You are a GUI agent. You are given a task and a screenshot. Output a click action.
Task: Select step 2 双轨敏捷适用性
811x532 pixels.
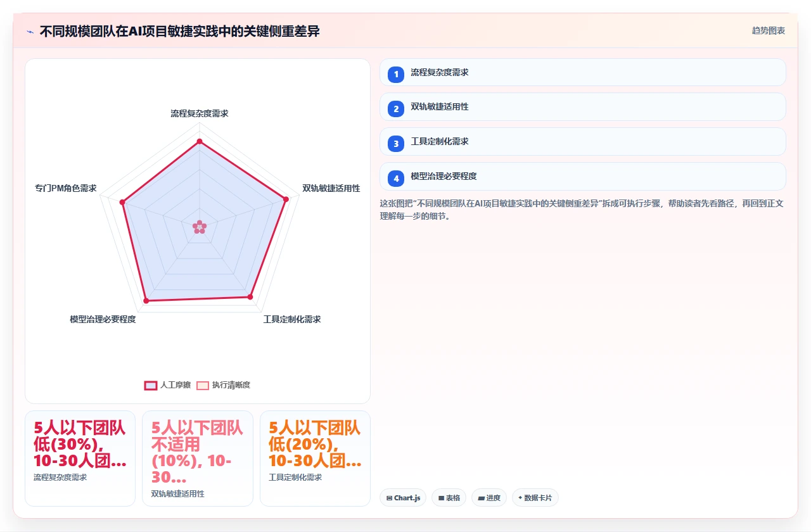pos(583,107)
